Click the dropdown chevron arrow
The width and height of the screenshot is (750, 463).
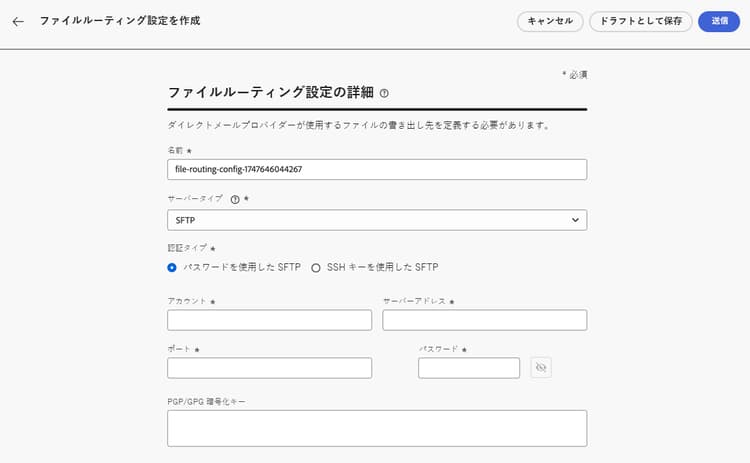click(x=574, y=220)
